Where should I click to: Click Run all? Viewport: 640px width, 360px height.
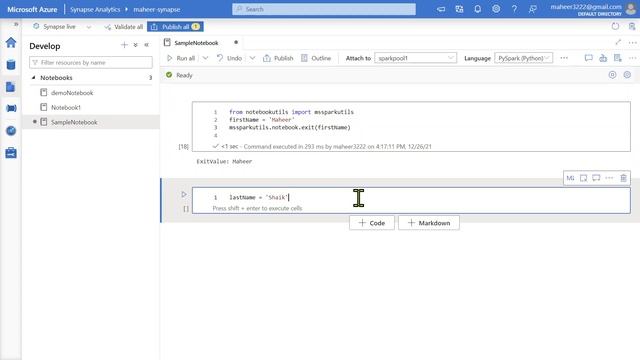(181, 58)
